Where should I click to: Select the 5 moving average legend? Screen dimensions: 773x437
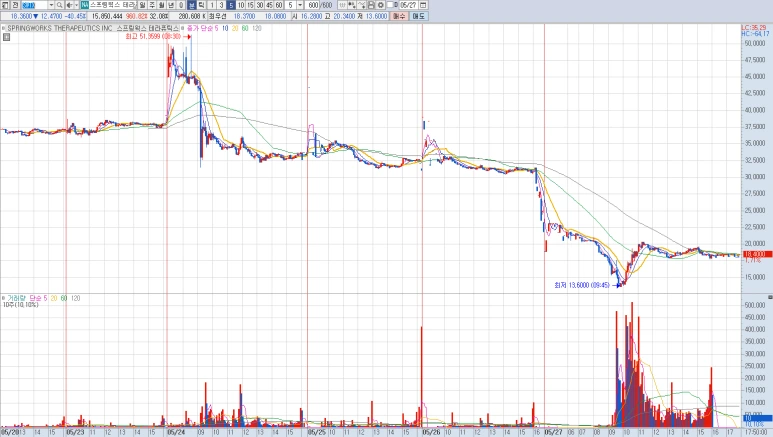point(216,29)
